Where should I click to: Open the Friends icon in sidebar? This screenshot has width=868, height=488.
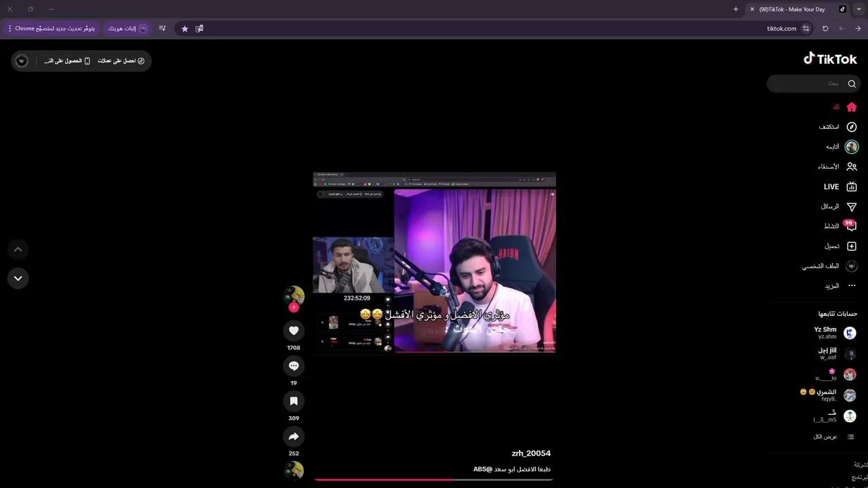852,167
